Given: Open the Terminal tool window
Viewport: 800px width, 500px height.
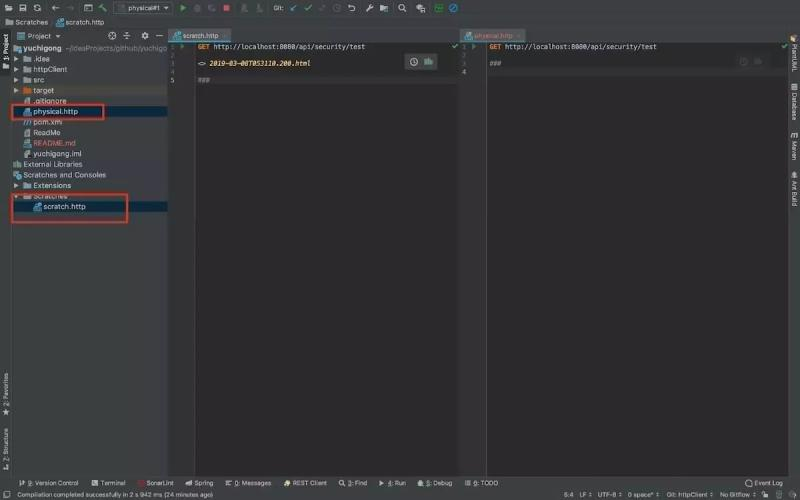Looking at the screenshot, I should 108,483.
